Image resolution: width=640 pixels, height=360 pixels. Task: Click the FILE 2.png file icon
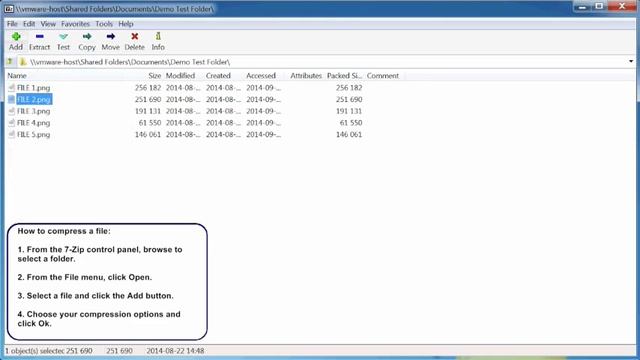coord(11,99)
